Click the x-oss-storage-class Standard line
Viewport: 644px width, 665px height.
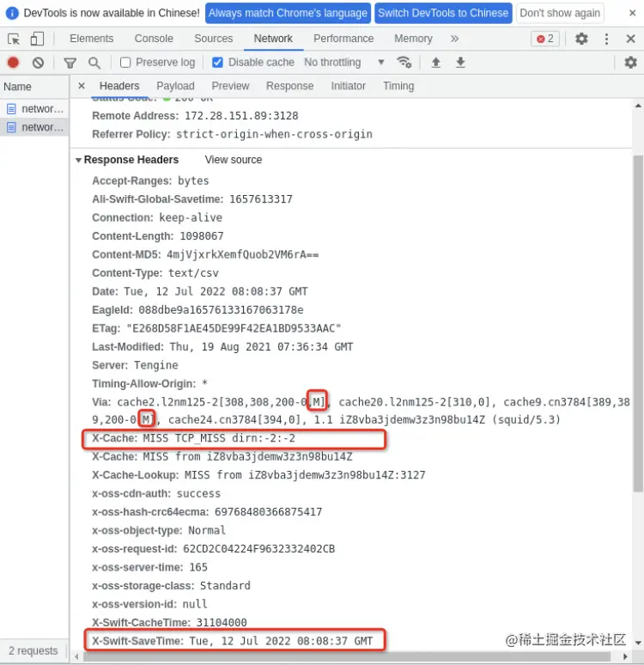point(171,586)
